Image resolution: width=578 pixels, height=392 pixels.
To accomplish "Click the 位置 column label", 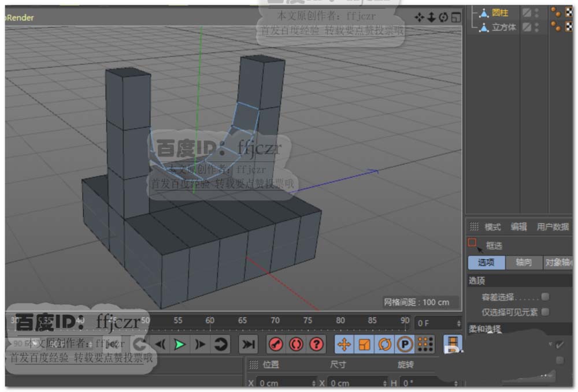I will [271, 365].
